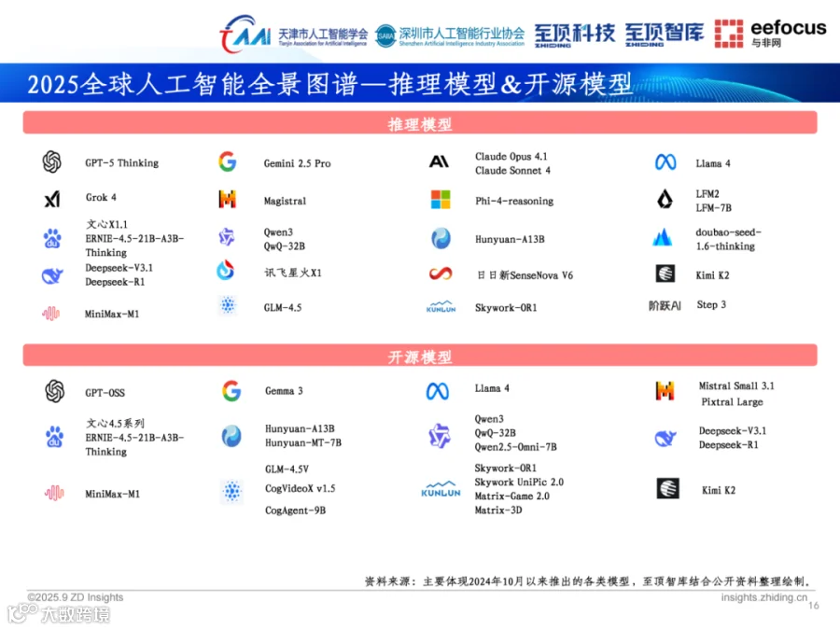
Task: Click the text 'GPT-OSS'
Action: tap(105, 393)
